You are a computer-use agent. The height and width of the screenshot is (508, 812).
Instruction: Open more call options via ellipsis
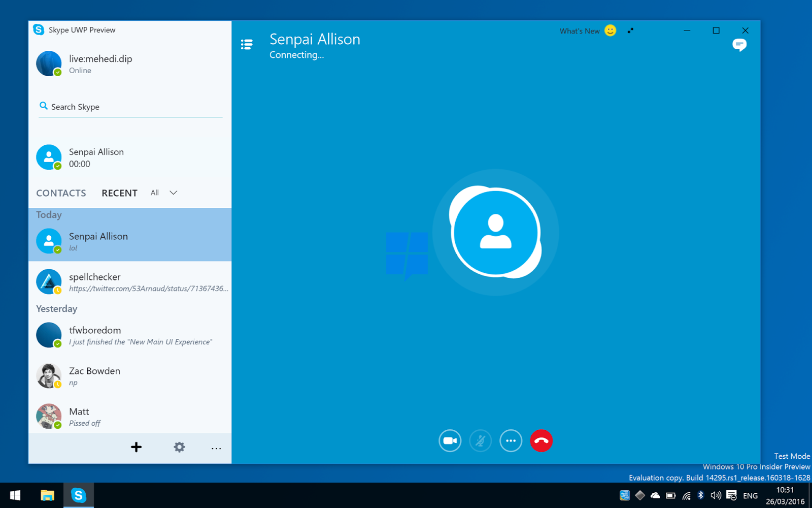tap(511, 440)
